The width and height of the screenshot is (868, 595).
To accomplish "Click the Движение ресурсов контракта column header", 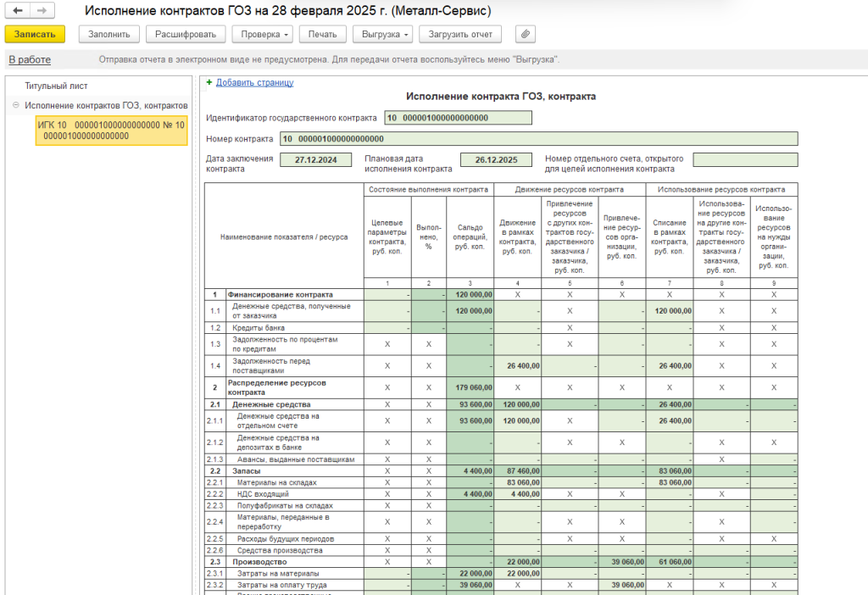I will (x=570, y=189).
